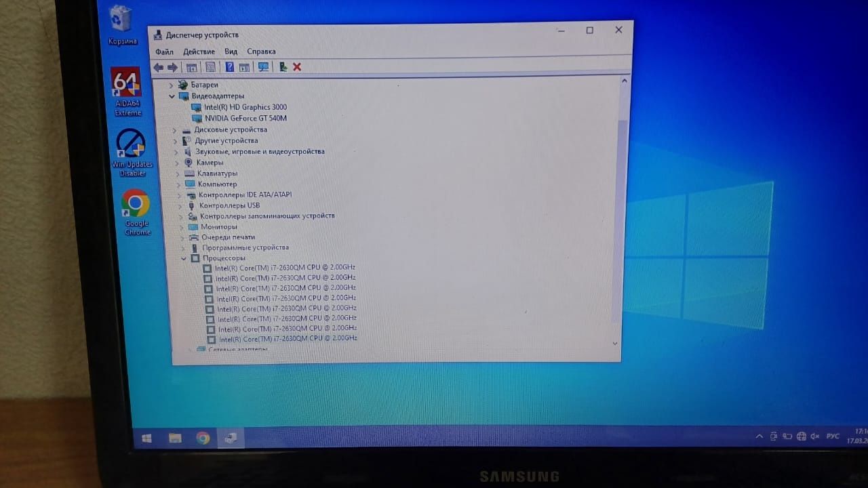
Task: Open the Вид menu
Action: click(231, 52)
